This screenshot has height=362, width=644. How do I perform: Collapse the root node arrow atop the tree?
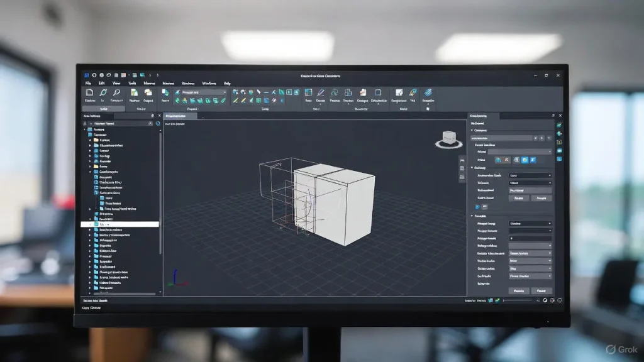pos(85,129)
